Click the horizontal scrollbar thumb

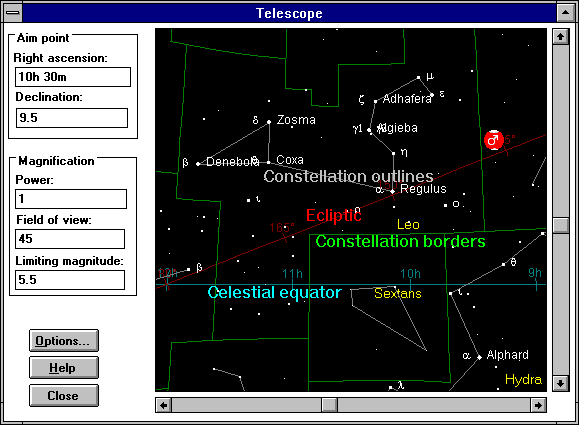(x=329, y=405)
